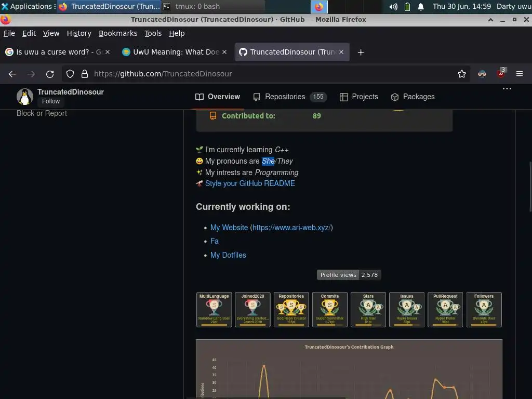Close the TruncatedDinosaur GitHub tab
Viewport: 532px width, 399px height.
point(341,52)
